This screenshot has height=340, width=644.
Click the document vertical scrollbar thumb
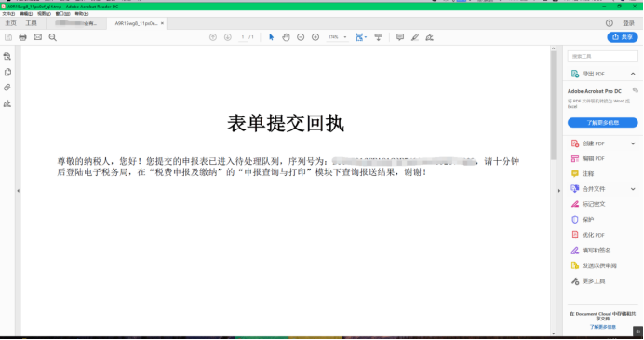553,105
